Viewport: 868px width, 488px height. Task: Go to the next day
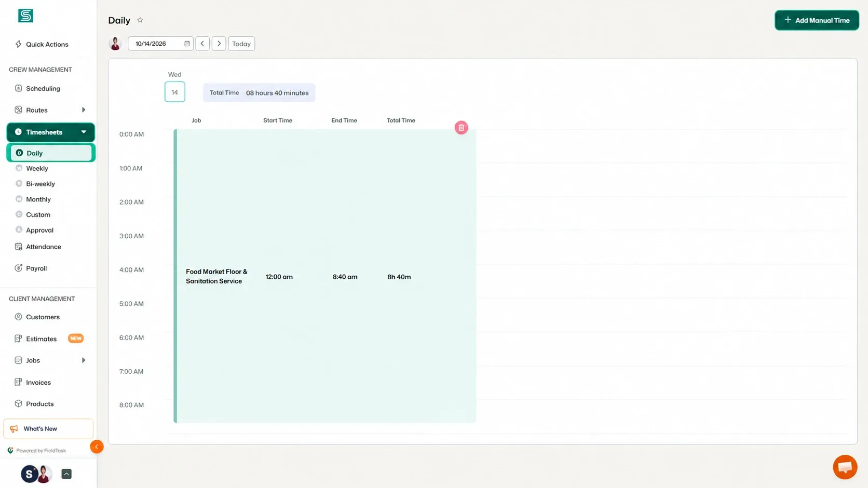coord(219,44)
